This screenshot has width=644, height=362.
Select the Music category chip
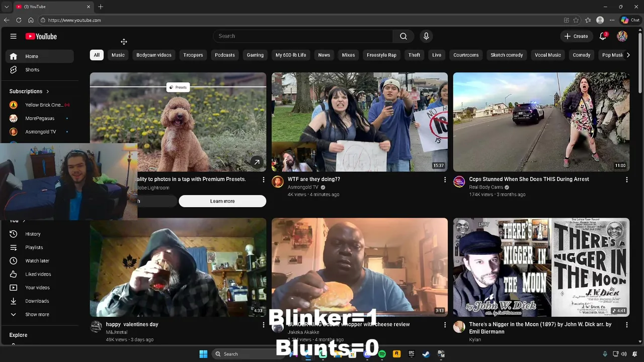point(118,55)
